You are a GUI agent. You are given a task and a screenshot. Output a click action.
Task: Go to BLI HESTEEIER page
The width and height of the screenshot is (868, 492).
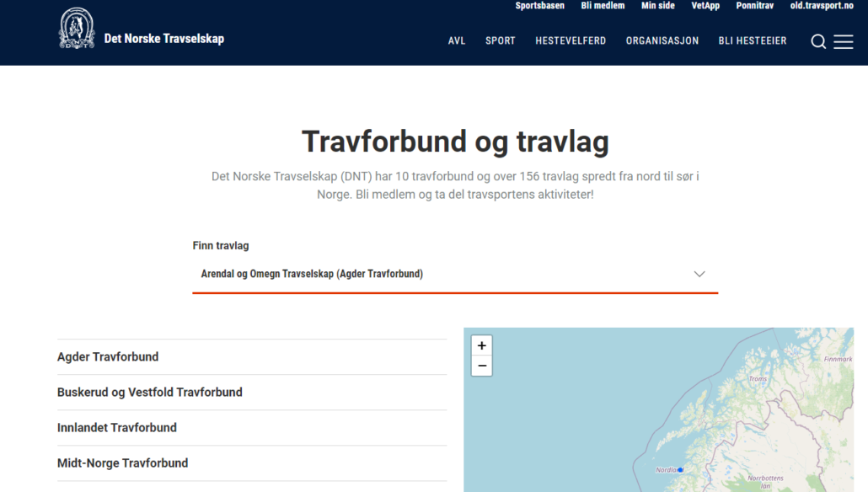[752, 40]
